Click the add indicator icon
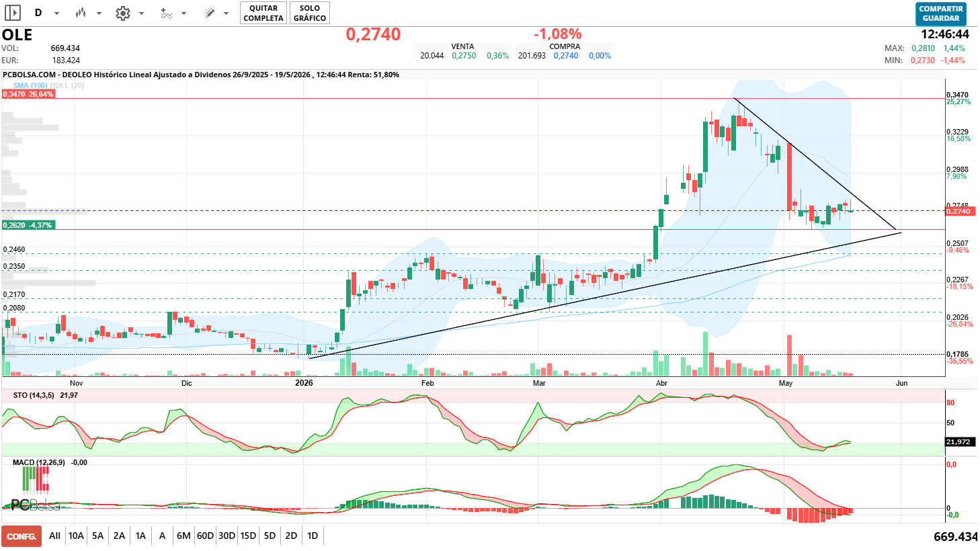The image size is (980, 551). coord(166,13)
